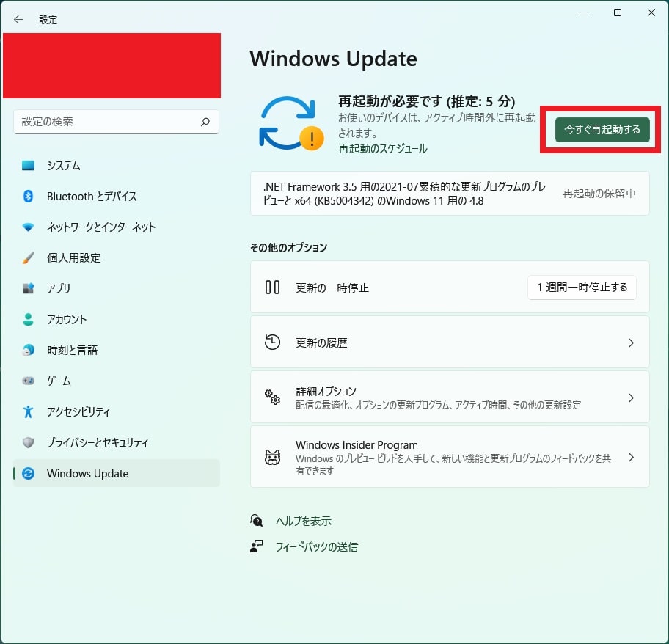Image resolution: width=669 pixels, height=644 pixels.
Task: Click the .NET Framework 3.5 KB5004342 update entry
Action: pos(450,194)
